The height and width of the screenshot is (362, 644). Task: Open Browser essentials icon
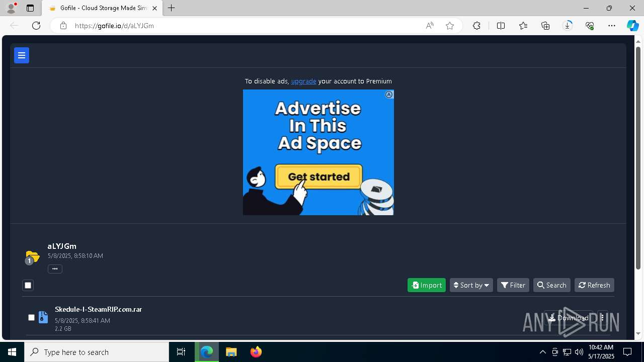tap(590, 26)
